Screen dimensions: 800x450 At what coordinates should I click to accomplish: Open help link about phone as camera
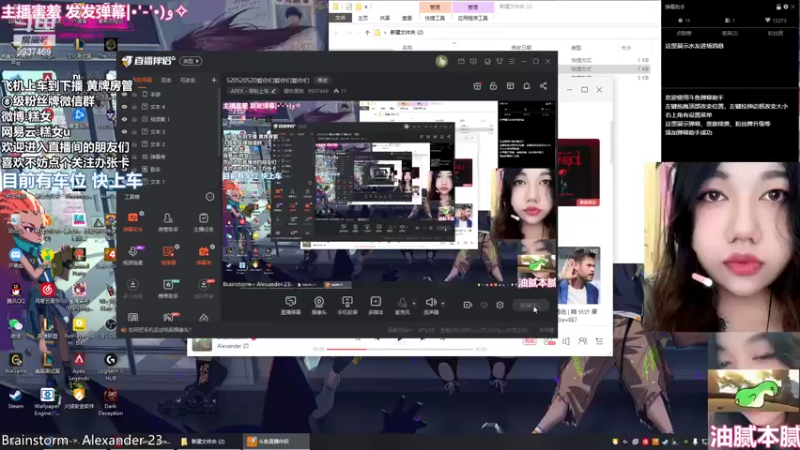(x=160, y=330)
